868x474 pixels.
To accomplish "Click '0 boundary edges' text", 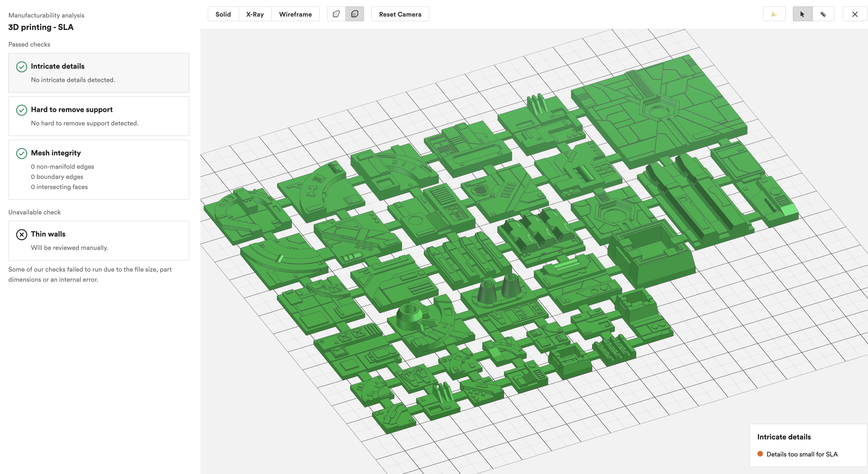I will [57, 177].
